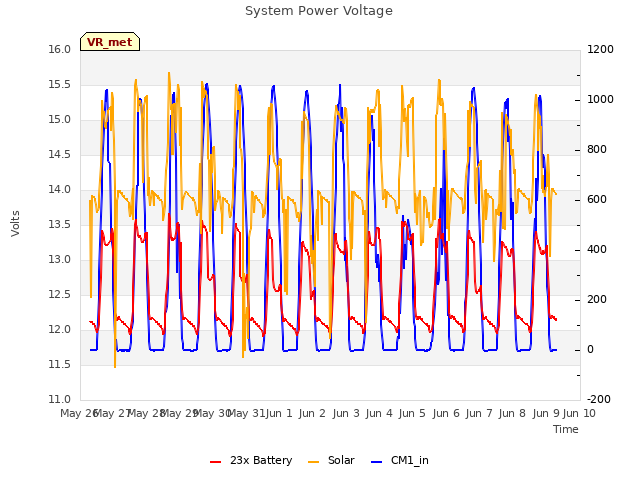
Task: Click the Jun 10 date label
Action: (579, 413)
